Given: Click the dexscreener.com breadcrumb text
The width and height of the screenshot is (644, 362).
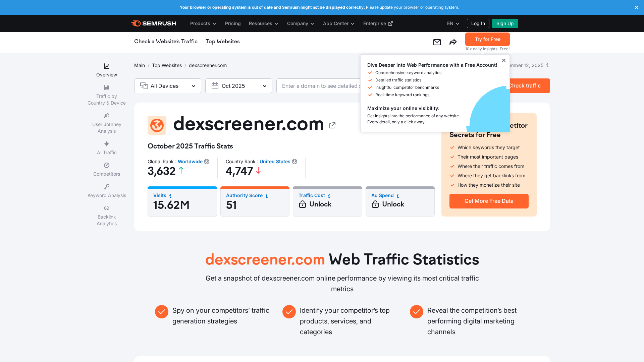Looking at the screenshot, I should pos(208,65).
